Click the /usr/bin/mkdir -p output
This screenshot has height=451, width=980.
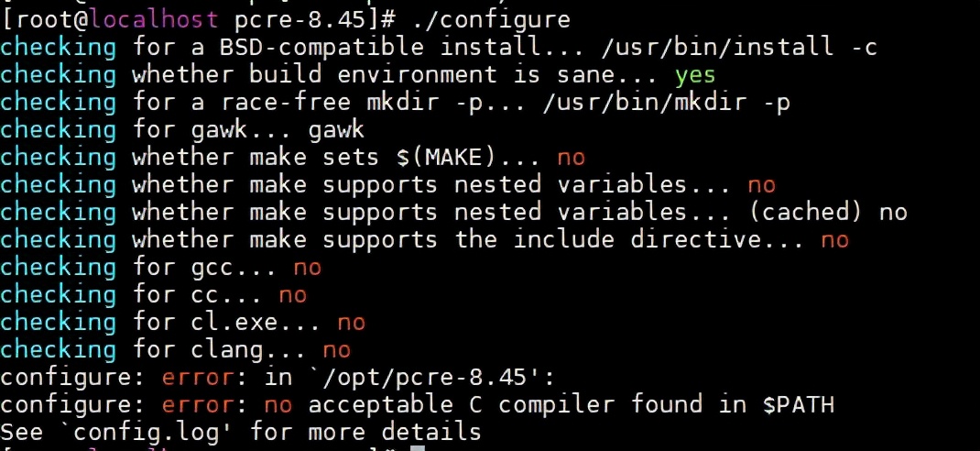tap(666, 103)
